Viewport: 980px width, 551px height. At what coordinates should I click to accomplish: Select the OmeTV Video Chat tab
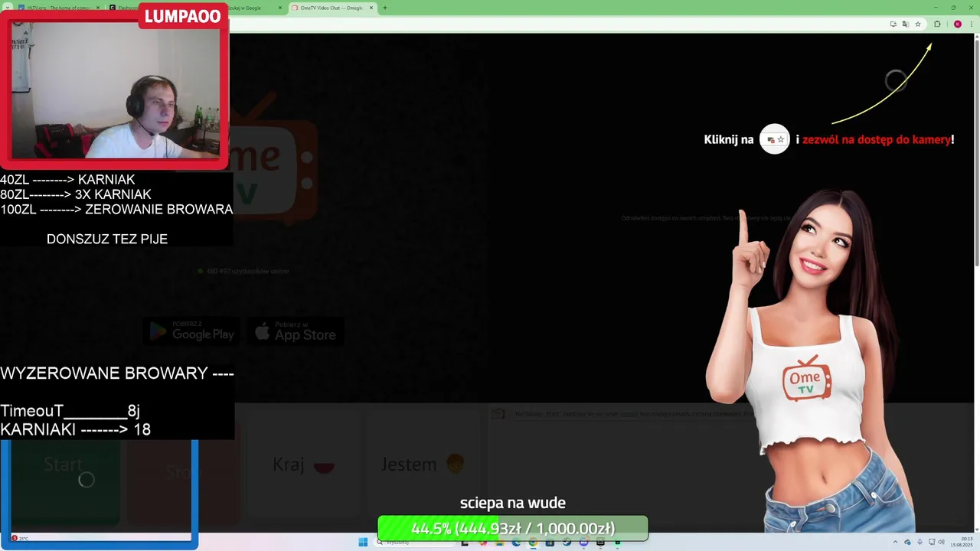[333, 8]
